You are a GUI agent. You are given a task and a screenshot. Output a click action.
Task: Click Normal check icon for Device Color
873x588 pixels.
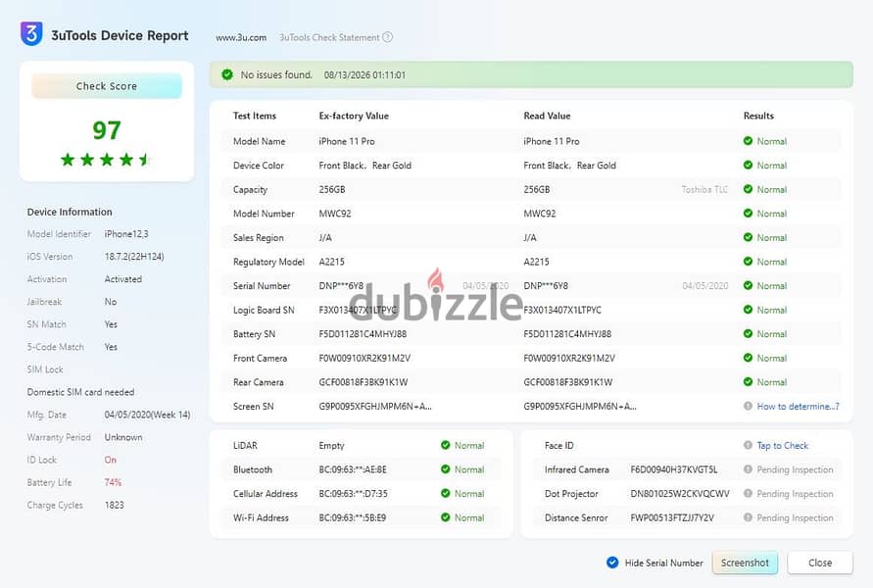pos(748,165)
